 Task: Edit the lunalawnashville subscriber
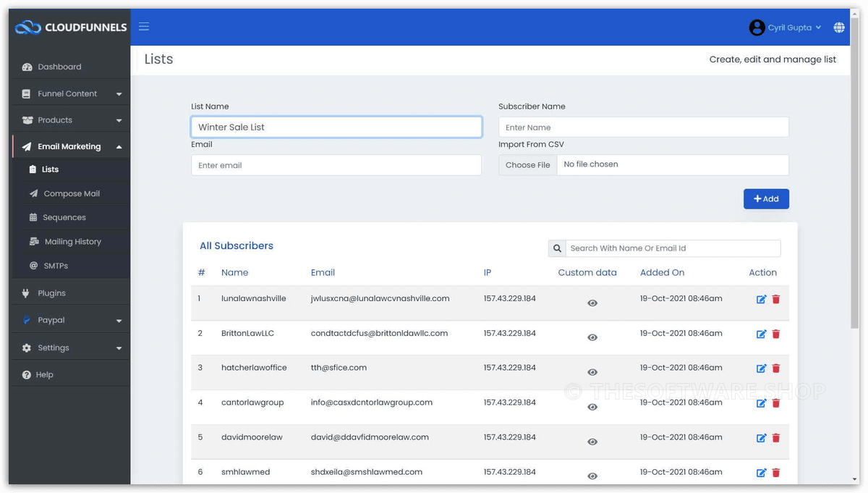pyautogui.click(x=761, y=299)
